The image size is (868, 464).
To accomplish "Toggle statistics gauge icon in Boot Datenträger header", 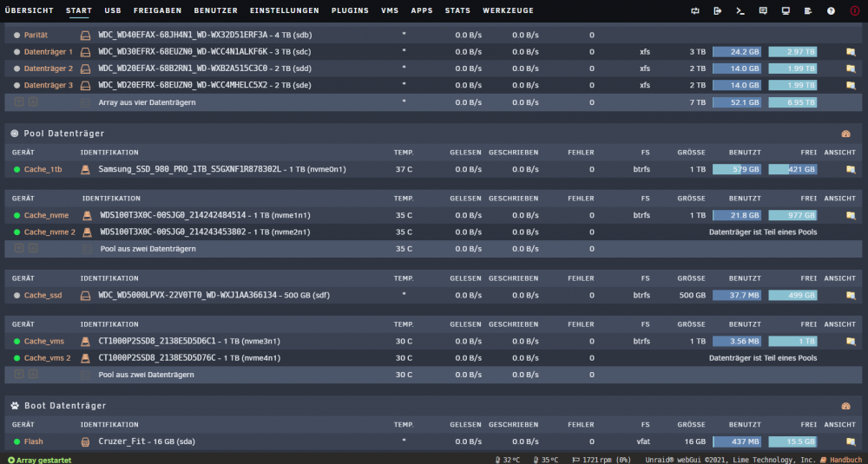I will pos(845,406).
